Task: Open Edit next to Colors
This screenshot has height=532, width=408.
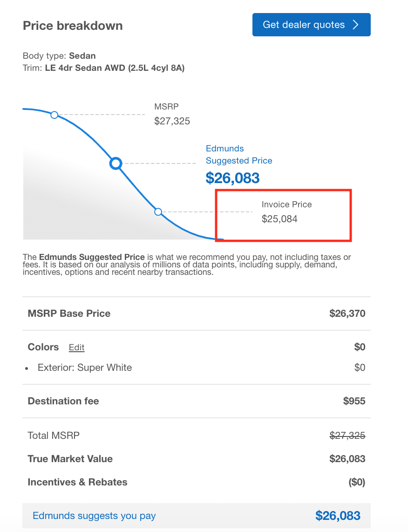Action: click(x=76, y=348)
